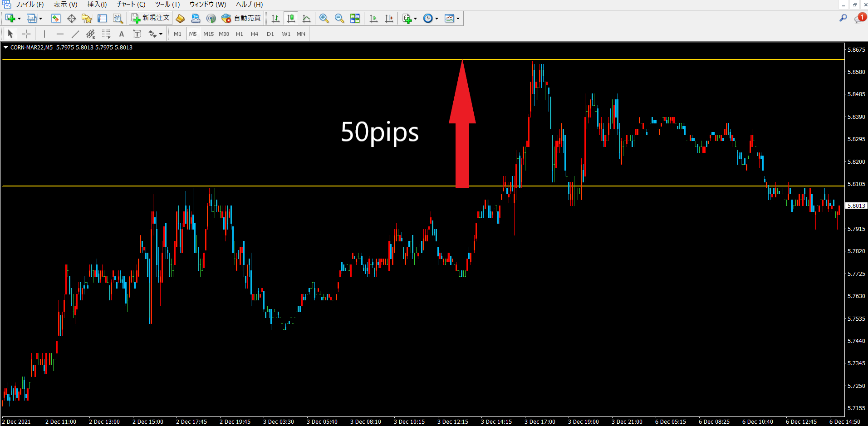
Task: Click the new chart icon
Action: pos(10,18)
